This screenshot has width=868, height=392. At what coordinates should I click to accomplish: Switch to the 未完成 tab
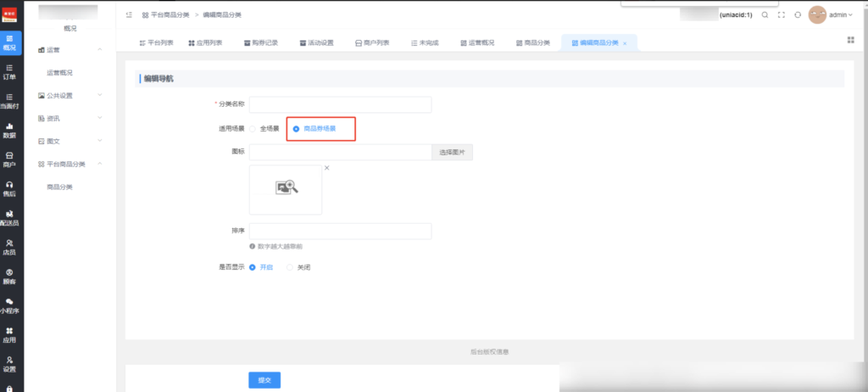coord(425,42)
